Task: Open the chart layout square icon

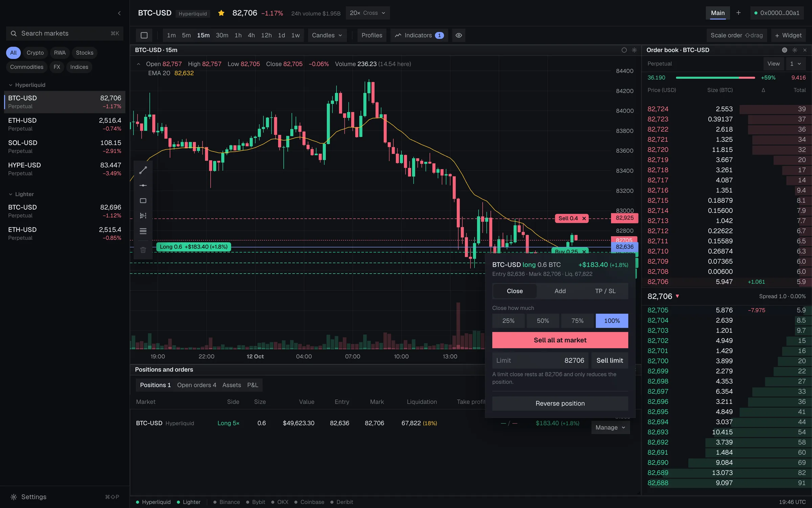Action: click(144, 35)
